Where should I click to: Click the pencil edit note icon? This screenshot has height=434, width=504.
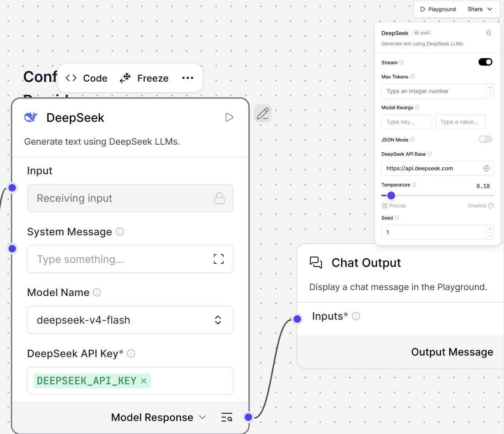pos(263,114)
